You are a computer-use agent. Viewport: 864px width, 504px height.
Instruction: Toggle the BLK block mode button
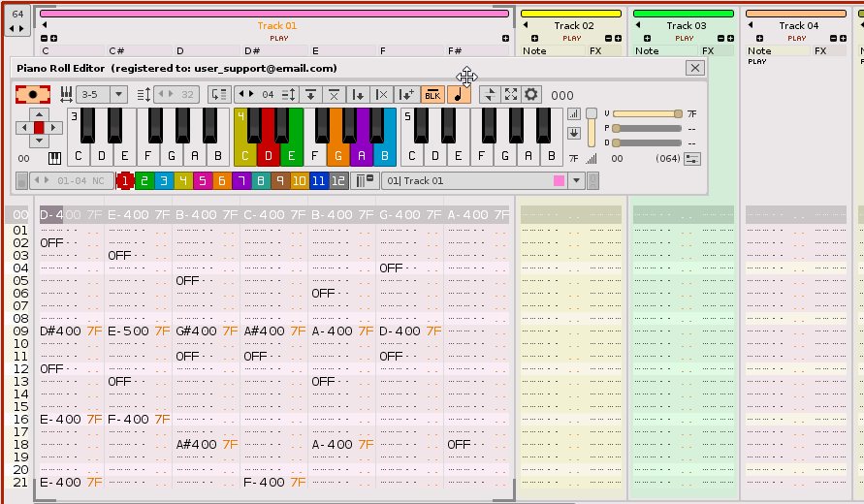pyautogui.click(x=432, y=94)
